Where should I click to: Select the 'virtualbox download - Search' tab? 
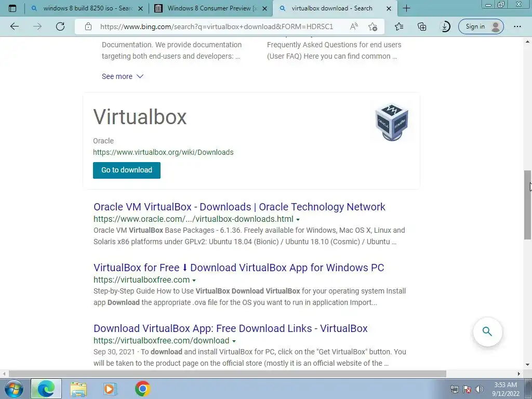[x=335, y=8]
